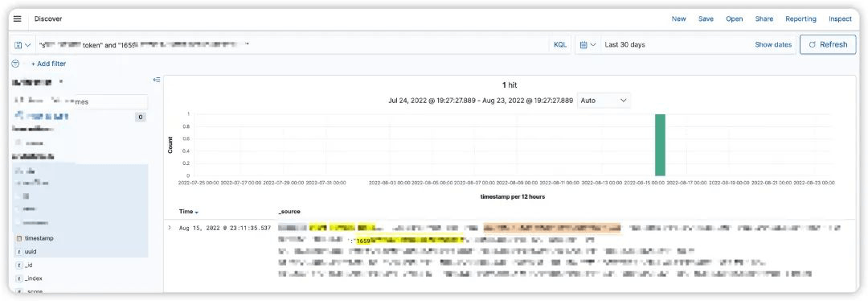
Task: Click the Refresh button
Action: point(828,45)
